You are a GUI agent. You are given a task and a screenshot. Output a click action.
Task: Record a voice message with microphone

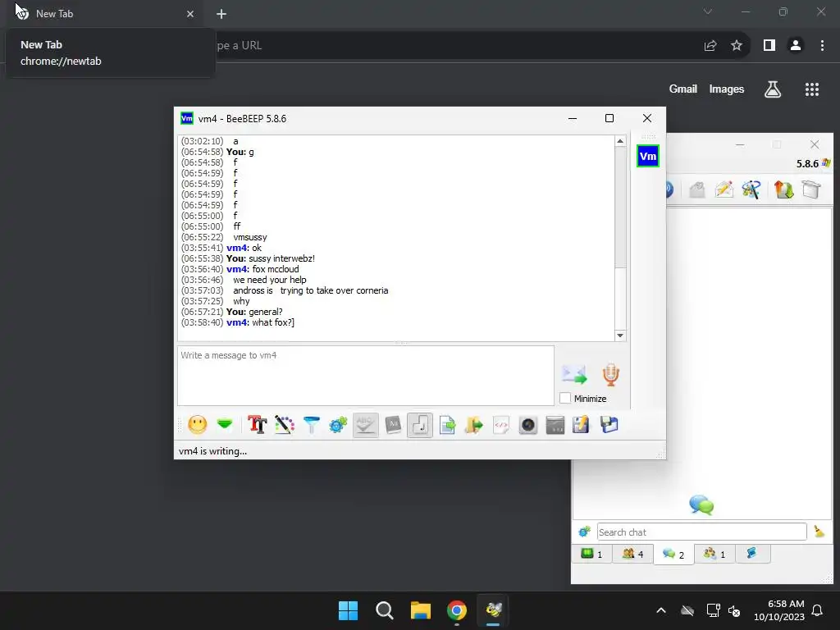610,374
